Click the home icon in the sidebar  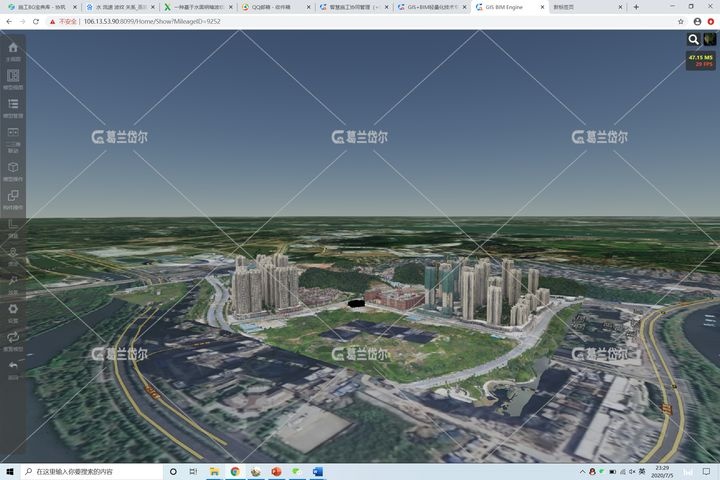(x=13, y=48)
